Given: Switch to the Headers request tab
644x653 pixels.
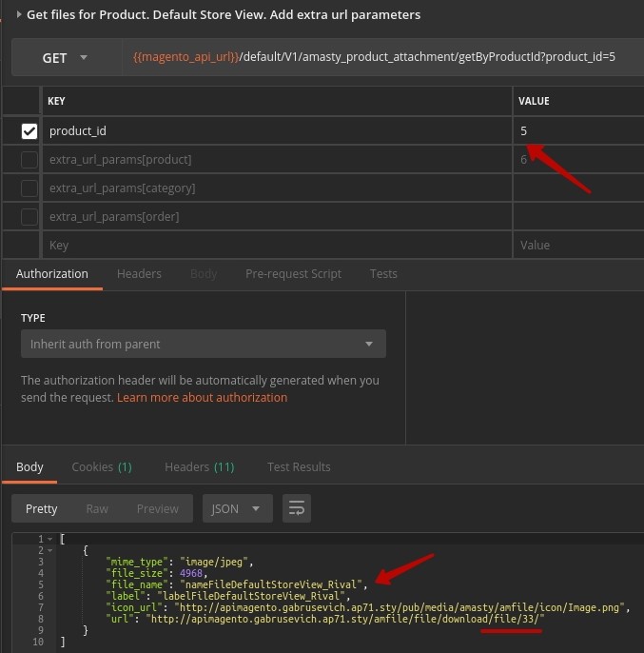Looking at the screenshot, I should [x=139, y=274].
